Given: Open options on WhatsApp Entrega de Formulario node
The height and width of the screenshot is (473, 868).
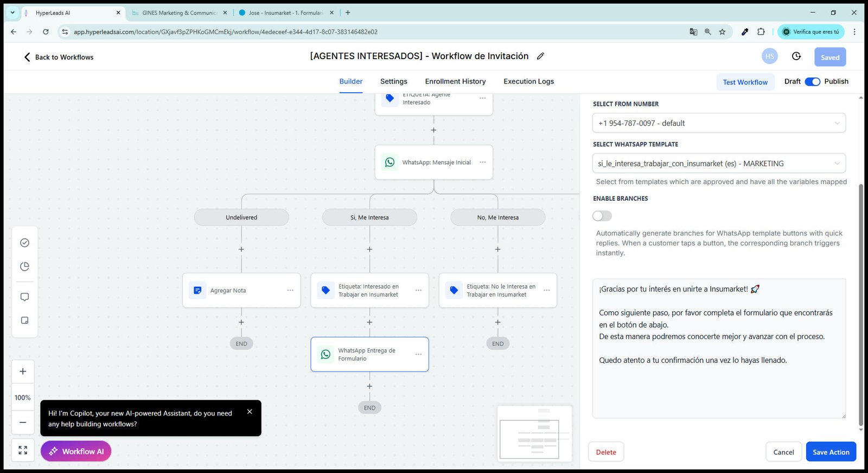Looking at the screenshot, I should (x=418, y=355).
